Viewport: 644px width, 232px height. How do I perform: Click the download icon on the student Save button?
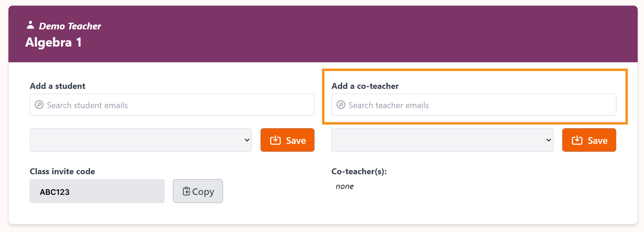coord(275,140)
